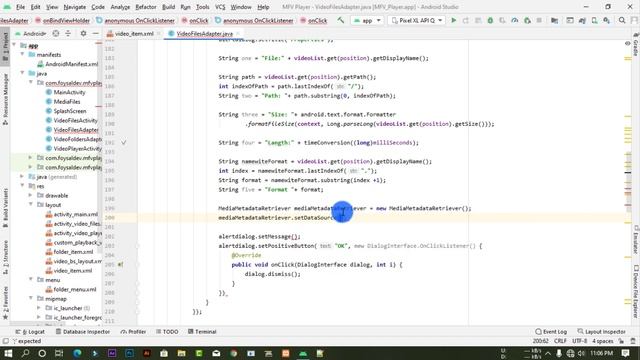Open MainActivity in the project tree

coord(69,92)
